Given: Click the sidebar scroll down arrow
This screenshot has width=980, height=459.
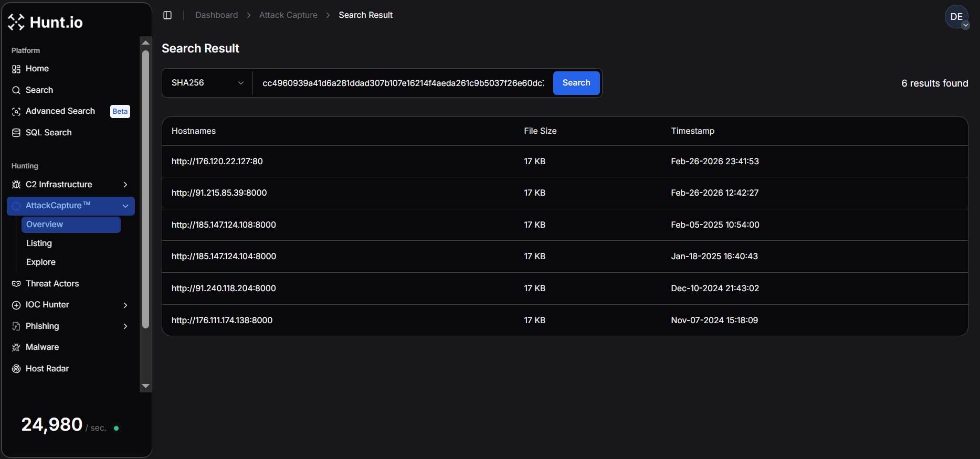Looking at the screenshot, I should [146, 386].
